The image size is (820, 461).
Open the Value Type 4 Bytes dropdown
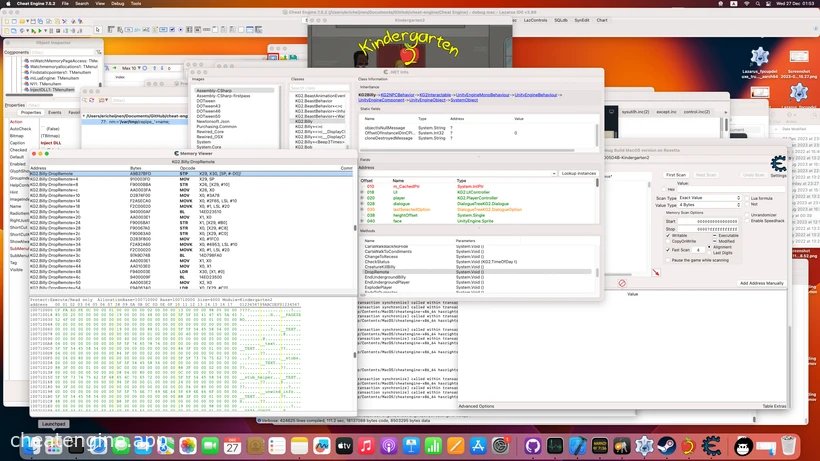[710, 205]
